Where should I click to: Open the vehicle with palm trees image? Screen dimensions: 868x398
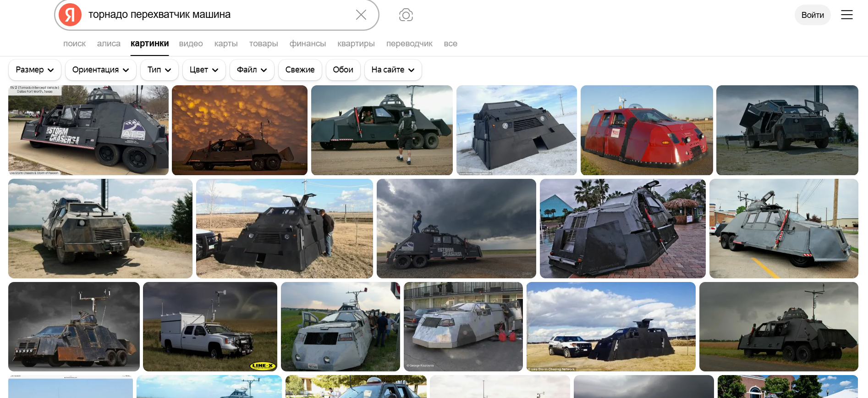(623, 228)
